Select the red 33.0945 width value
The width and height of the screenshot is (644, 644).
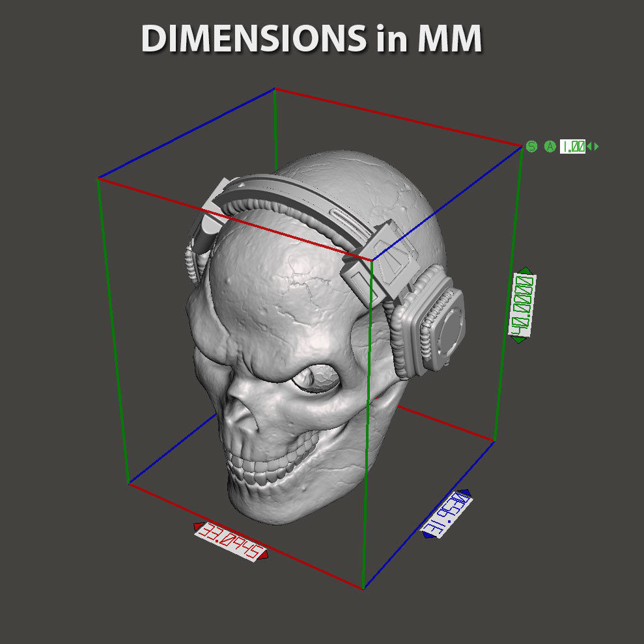pyautogui.click(x=231, y=541)
